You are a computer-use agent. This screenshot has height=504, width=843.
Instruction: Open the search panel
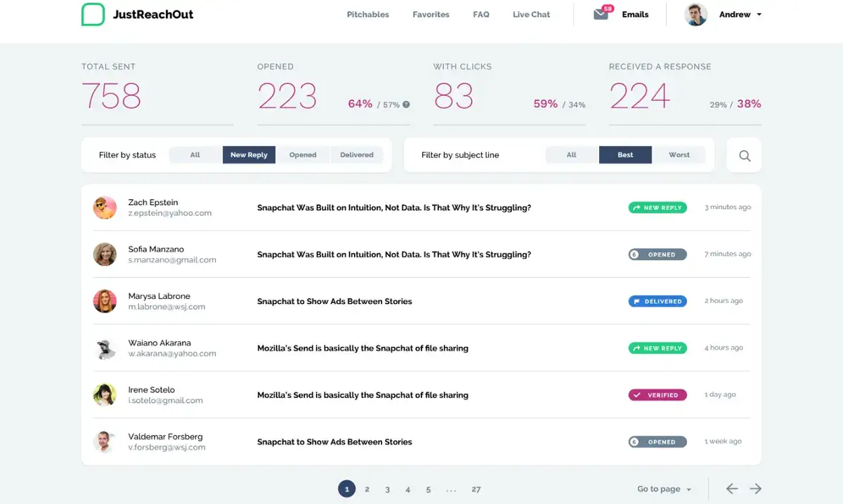tap(743, 155)
